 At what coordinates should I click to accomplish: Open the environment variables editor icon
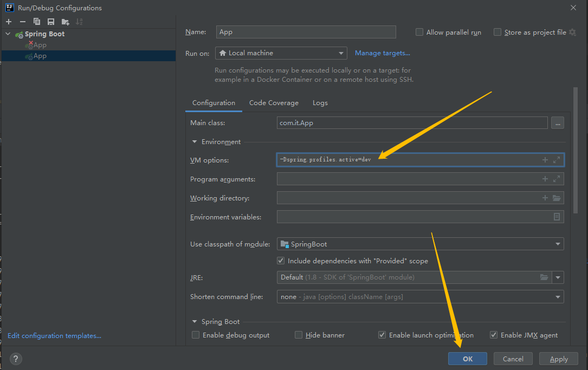[x=557, y=217]
